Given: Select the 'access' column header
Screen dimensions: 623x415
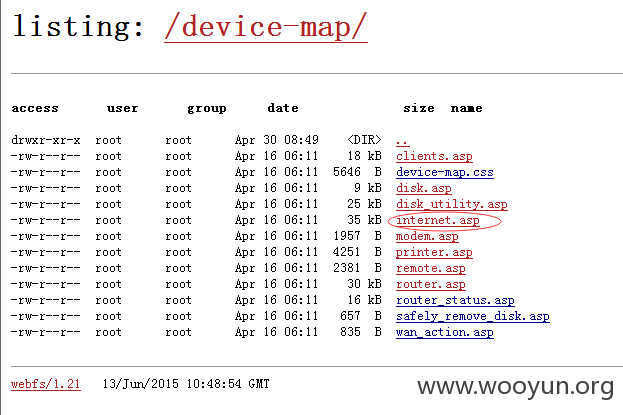Looking at the screenshot, I should click(35, 108).
